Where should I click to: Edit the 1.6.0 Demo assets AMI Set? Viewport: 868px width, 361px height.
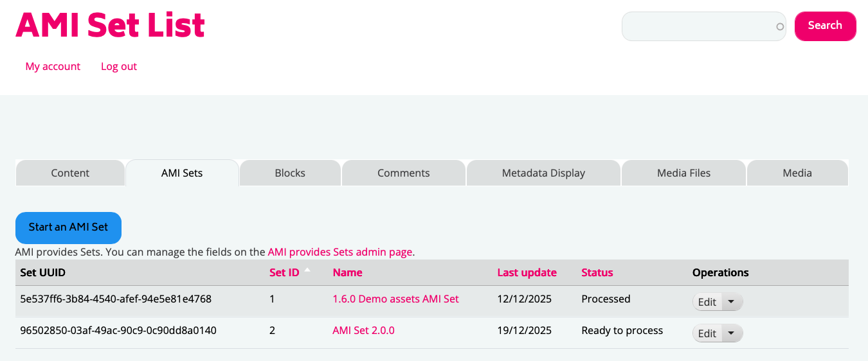tap(707, 302)
